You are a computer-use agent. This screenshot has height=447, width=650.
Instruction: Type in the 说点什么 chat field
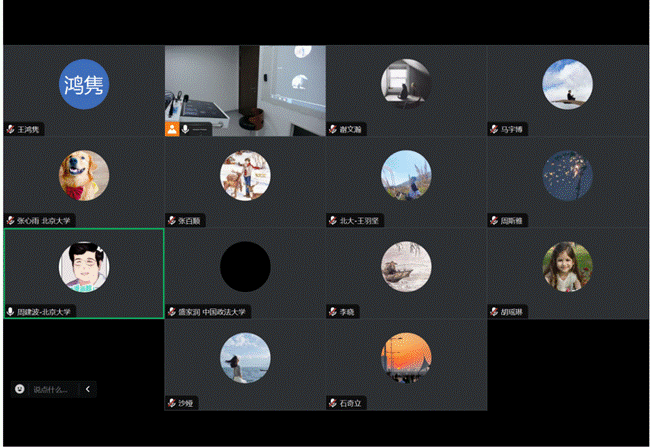click(x=50, y=389)
